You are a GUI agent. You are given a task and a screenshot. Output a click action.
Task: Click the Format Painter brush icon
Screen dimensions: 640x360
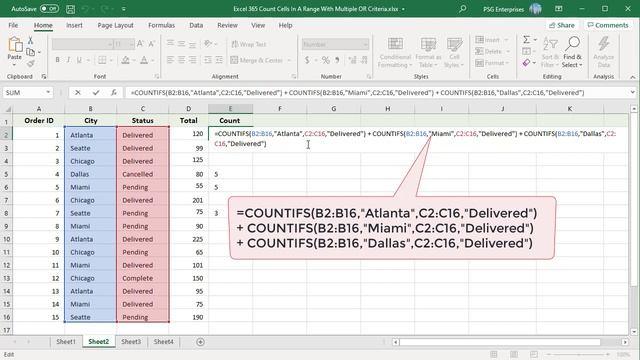30,63
